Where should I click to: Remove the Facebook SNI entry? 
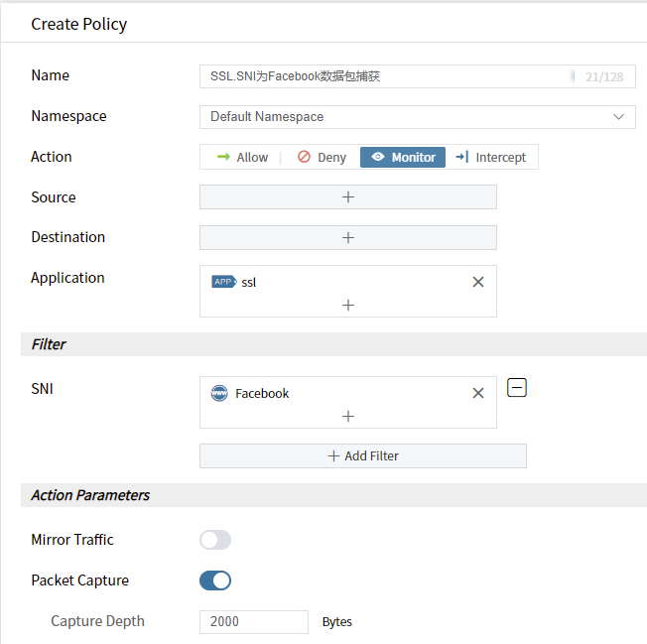click(477, 393)
